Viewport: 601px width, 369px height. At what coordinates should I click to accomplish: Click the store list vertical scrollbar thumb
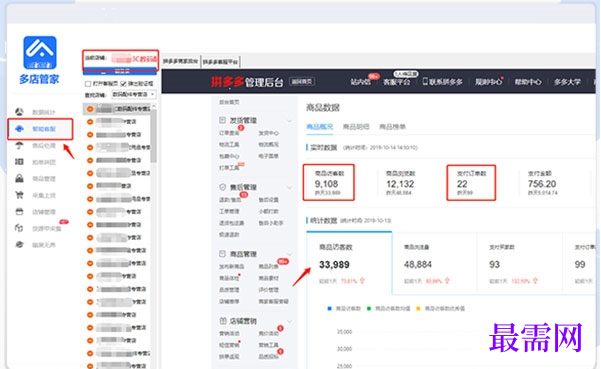point(154,136)
